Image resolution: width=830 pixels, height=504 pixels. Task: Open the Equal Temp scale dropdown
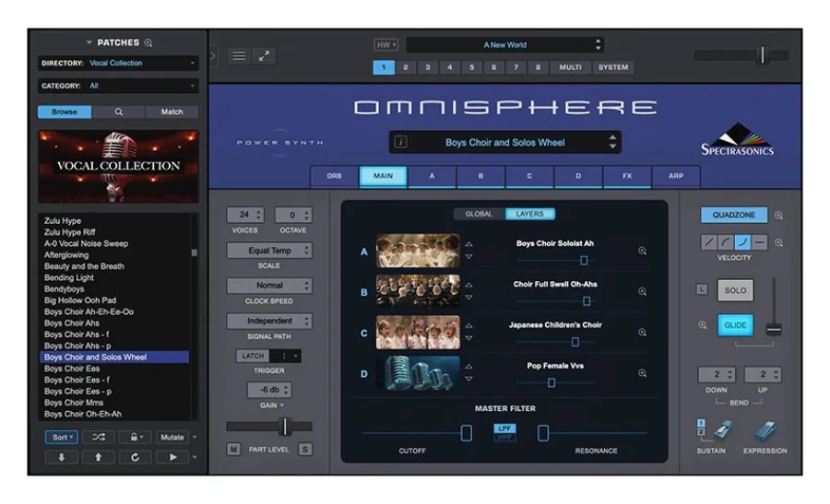tap(269, 250)
